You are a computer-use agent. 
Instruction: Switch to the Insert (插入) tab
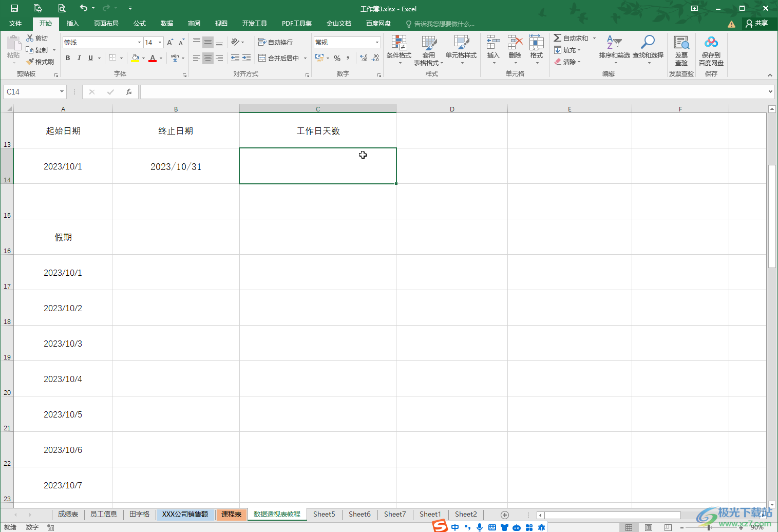[x=73, y=24]
